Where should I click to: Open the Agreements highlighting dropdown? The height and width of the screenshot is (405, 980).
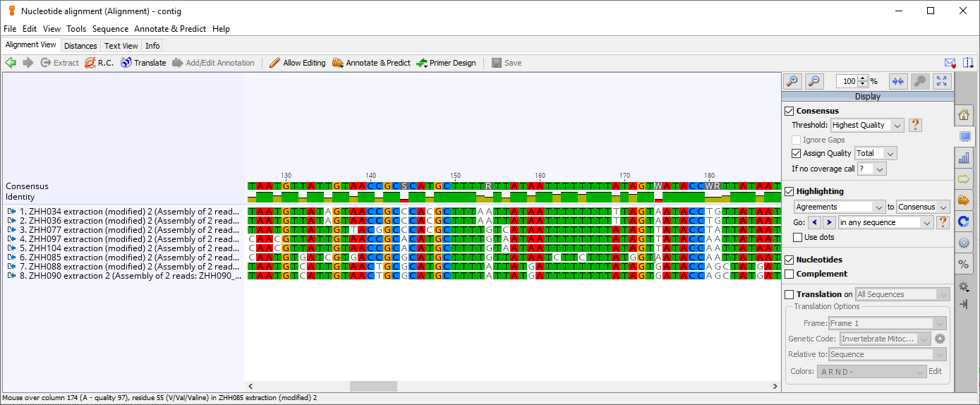click(840, 207)
